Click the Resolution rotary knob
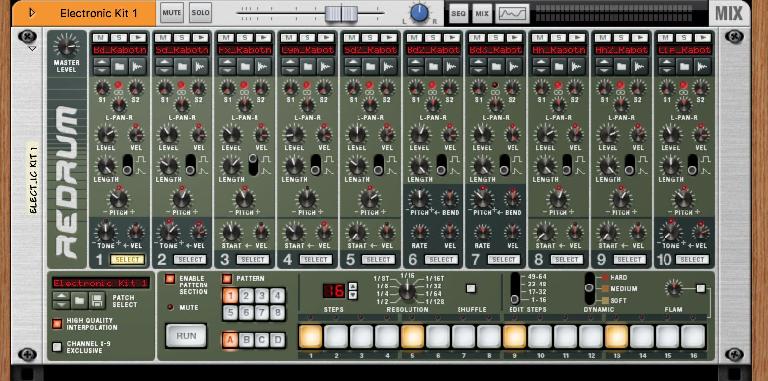 (407, 291)
